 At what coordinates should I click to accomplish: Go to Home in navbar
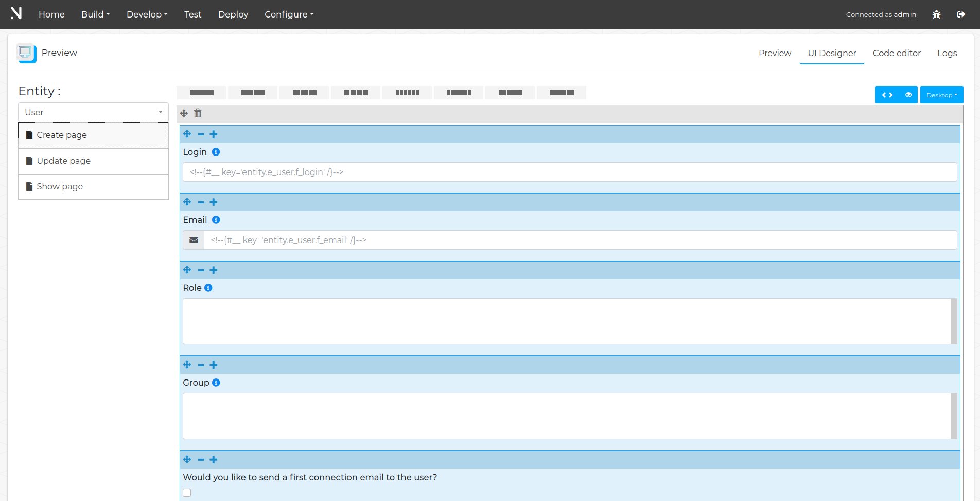(51, 14)
